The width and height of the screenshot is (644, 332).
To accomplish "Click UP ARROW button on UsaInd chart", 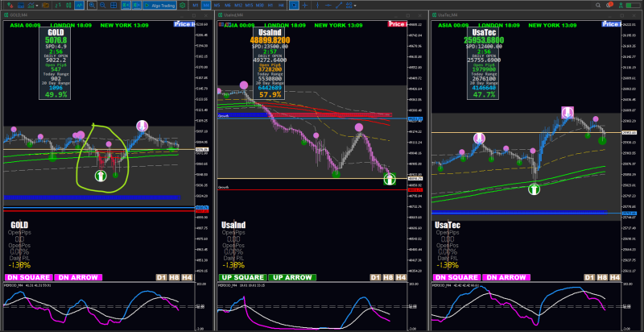I will (x=292, y=277).
